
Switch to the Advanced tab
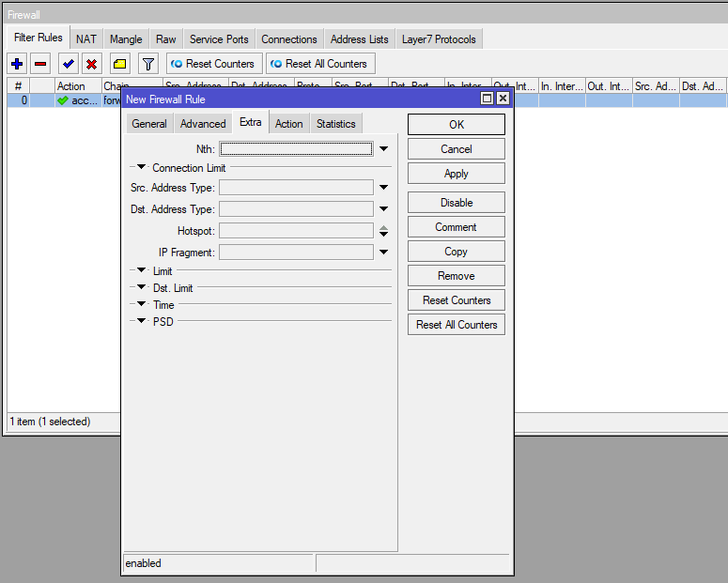point(203,124)
